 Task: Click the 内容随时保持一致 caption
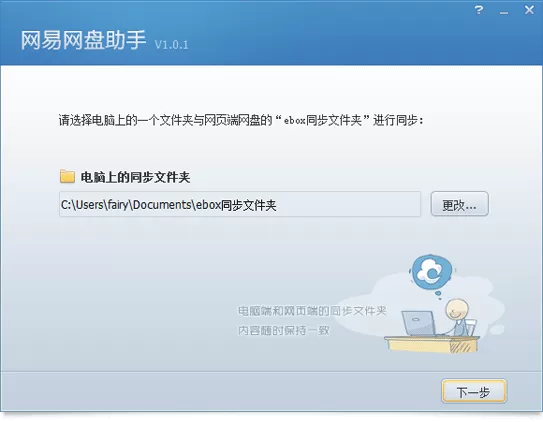coord(284,331)
